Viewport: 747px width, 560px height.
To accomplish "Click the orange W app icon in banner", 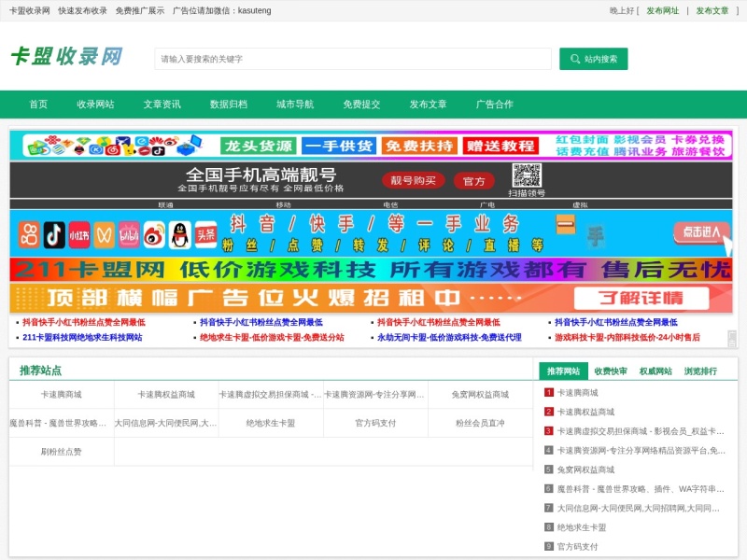I will pos(105,234).
